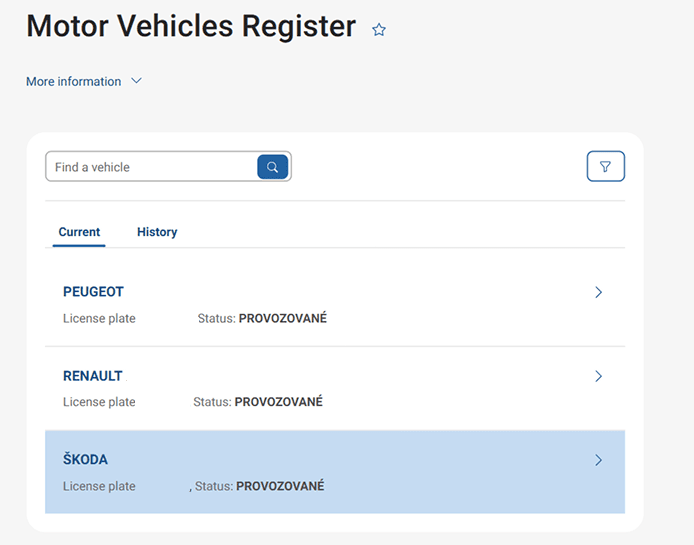Open the RENAULT vehicle heading
The width and height of the screenshot is (694, 545).
tap(92, 376)
